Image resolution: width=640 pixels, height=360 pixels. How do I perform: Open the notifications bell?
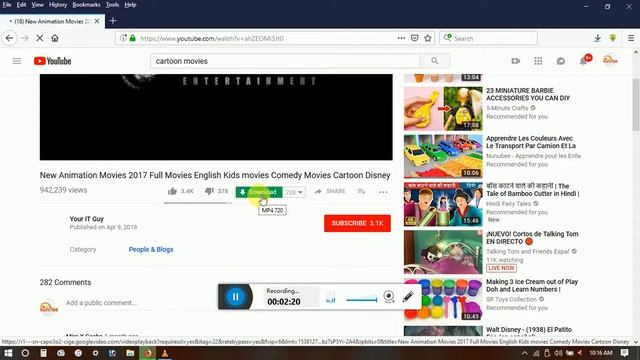584,61
